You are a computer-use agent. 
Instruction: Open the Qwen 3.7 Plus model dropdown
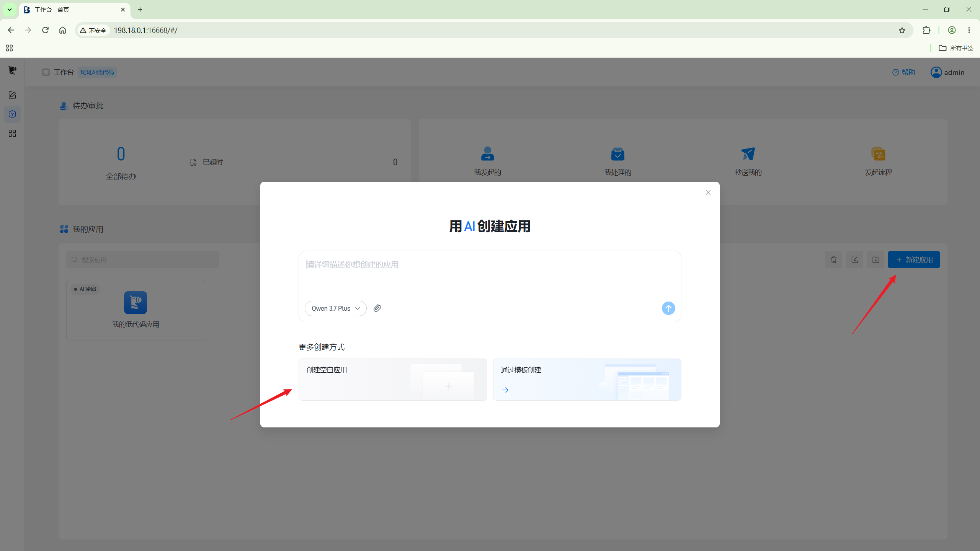(335, 308)
